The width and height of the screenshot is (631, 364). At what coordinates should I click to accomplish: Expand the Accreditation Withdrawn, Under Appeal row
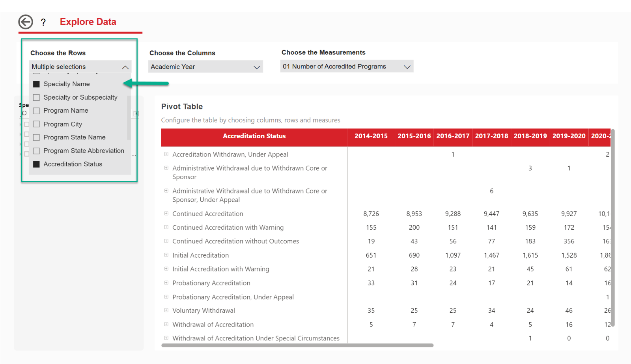[x=166, y=154]
